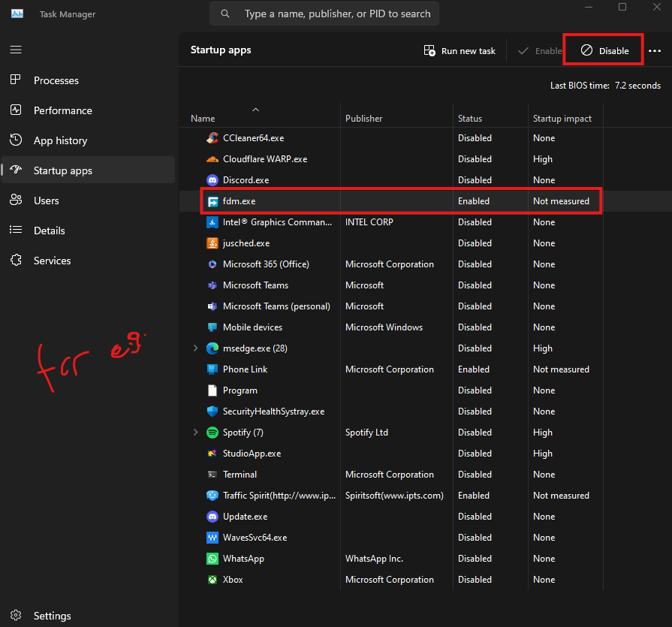672x627 pixels.
Task: Click the greyed Enable button
Action: [540, 50]
